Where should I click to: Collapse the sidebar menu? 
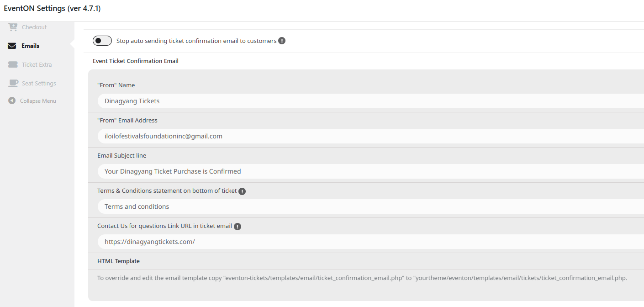tap(38, 101)
